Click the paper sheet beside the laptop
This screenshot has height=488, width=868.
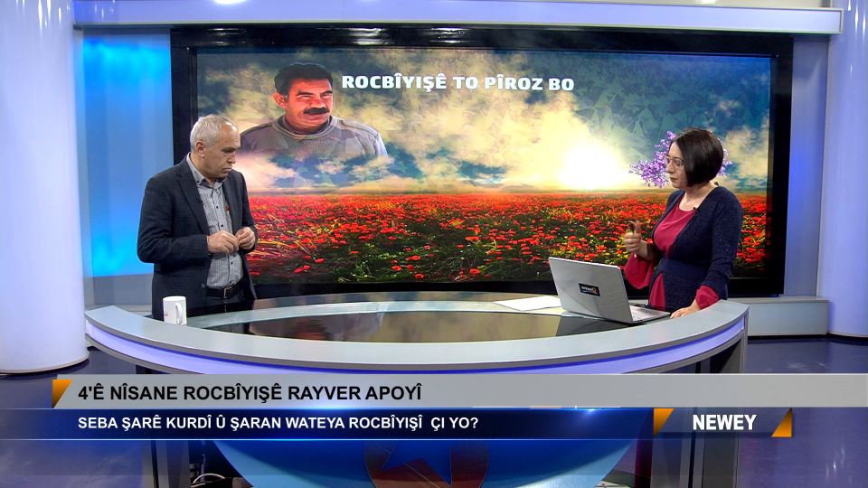[528, 304]
